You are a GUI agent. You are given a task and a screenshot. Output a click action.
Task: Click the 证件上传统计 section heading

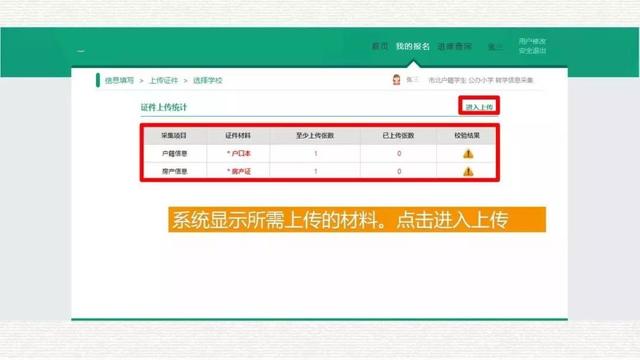pyautogui.click(x=164, y=107)
